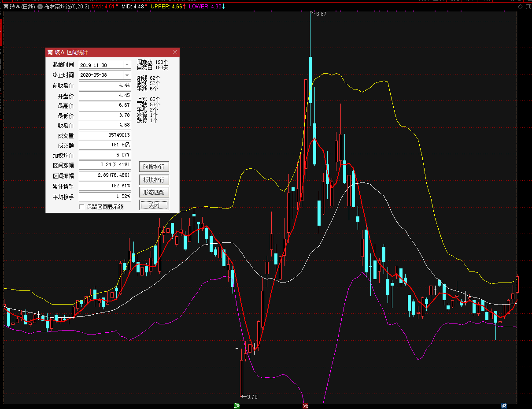Click the 布林带均线(5,20,2) indicator label
The height and width of the screenshot is (409, 532).
point(66,7)
